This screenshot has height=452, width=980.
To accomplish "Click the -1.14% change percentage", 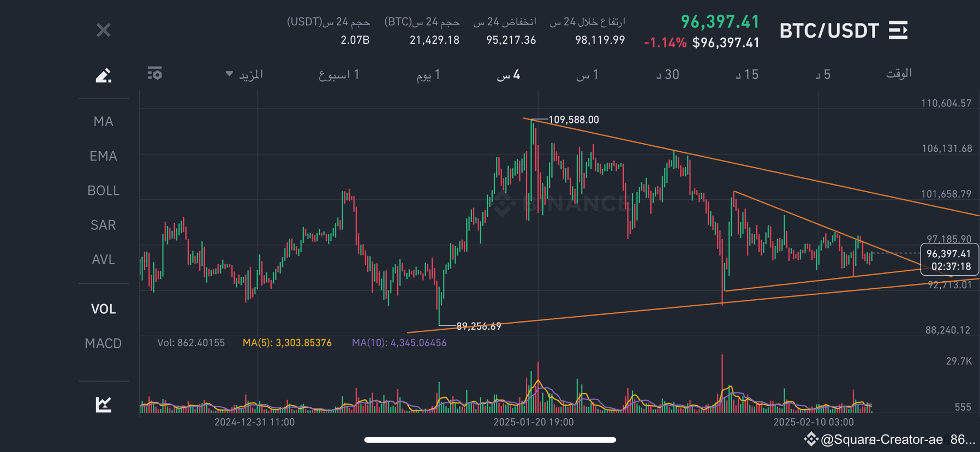I will [x=665, y=43].
